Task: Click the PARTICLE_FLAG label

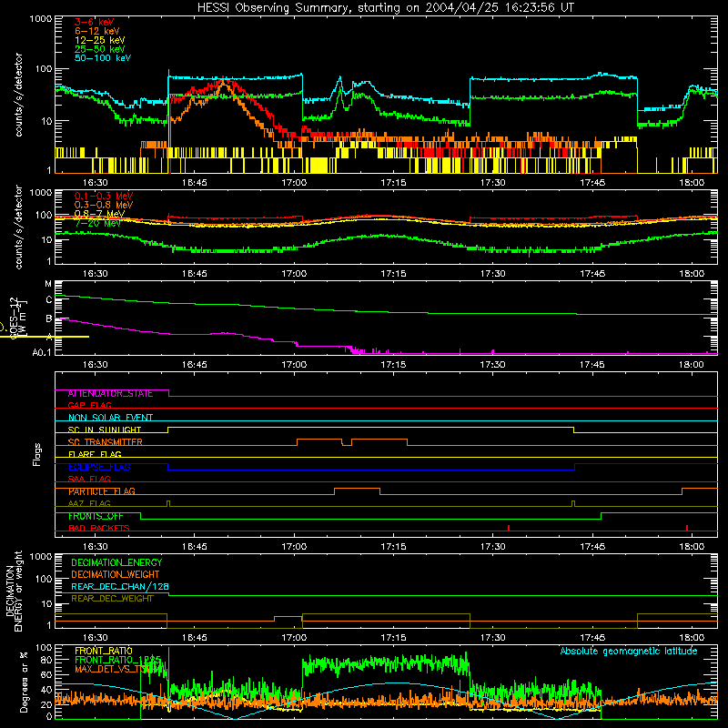Action: [x=102, y=491]
